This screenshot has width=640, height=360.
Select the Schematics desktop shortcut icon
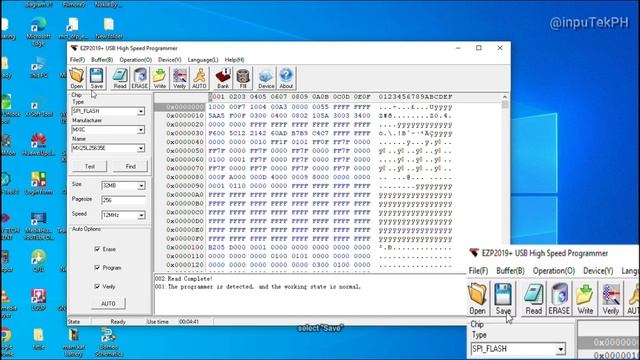108,342
